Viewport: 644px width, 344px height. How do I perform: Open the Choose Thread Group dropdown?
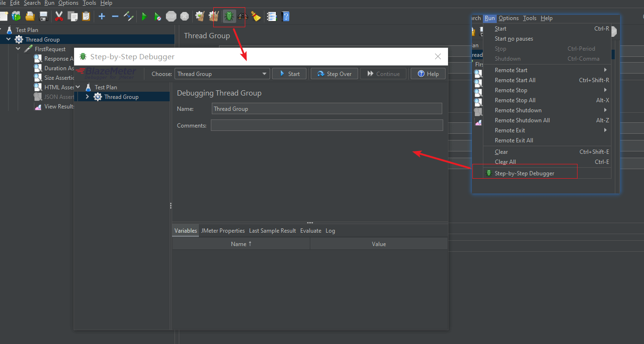click(x=222, y=74)
